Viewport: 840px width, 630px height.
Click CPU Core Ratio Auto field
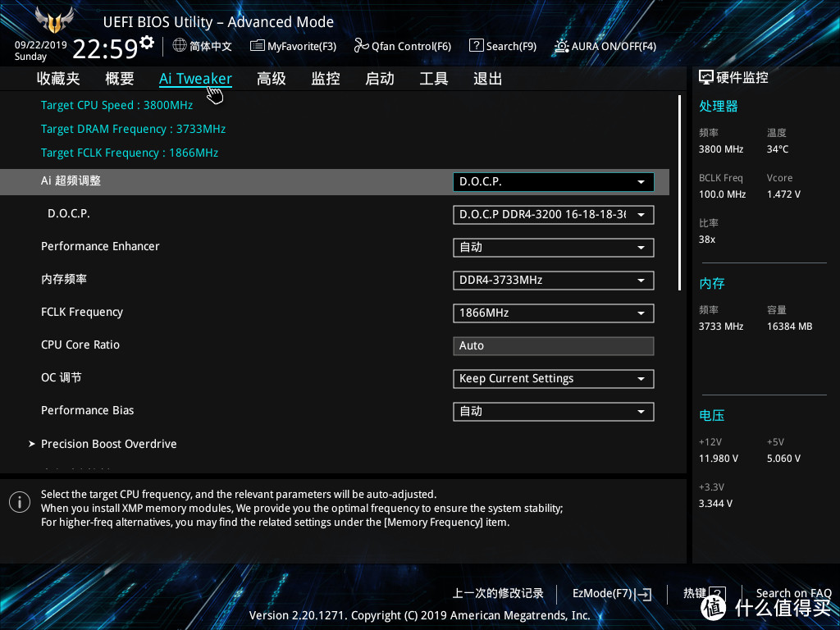click(x=554, y=345)
